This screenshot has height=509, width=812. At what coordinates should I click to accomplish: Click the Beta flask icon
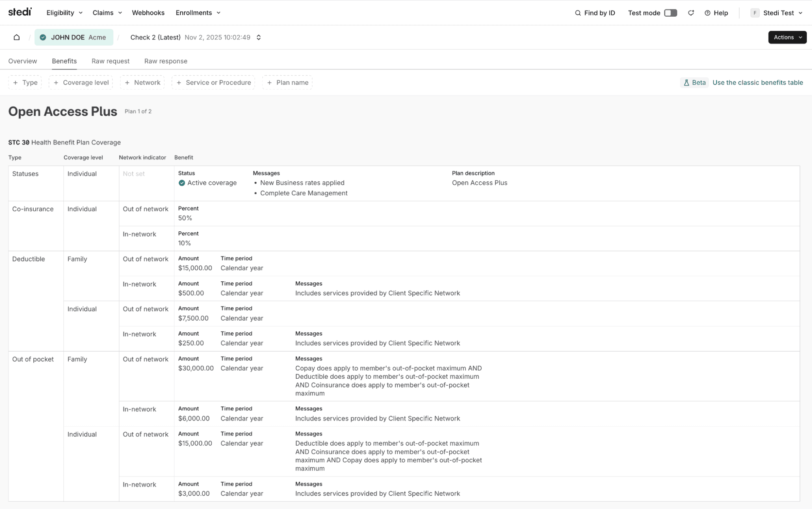point(686,83)
